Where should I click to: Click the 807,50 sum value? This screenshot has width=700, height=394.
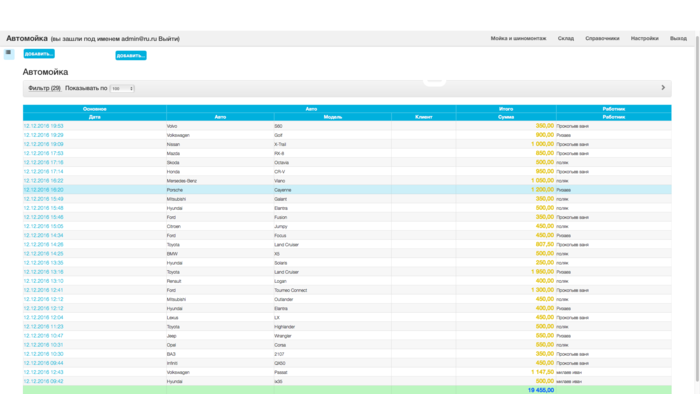[x=545, y=245]
